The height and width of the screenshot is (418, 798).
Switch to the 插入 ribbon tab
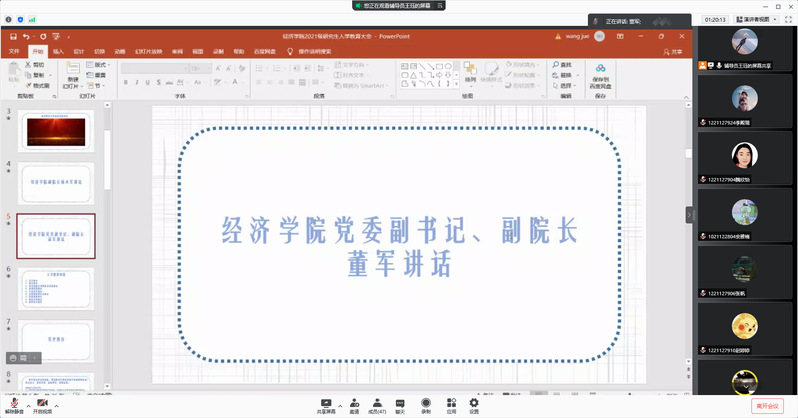(58, 51)
